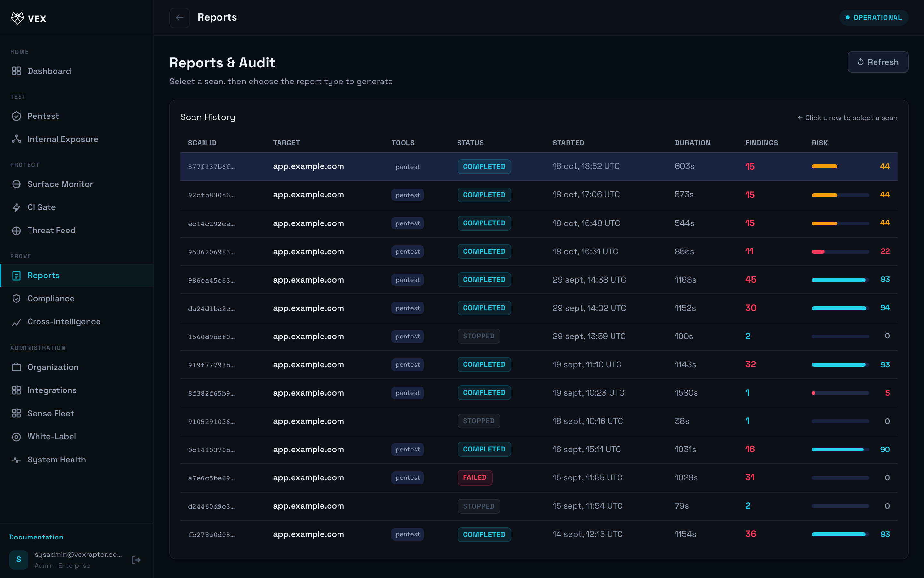Open System Health page
The width and height of the screenshot is (924, 578).
77,460
